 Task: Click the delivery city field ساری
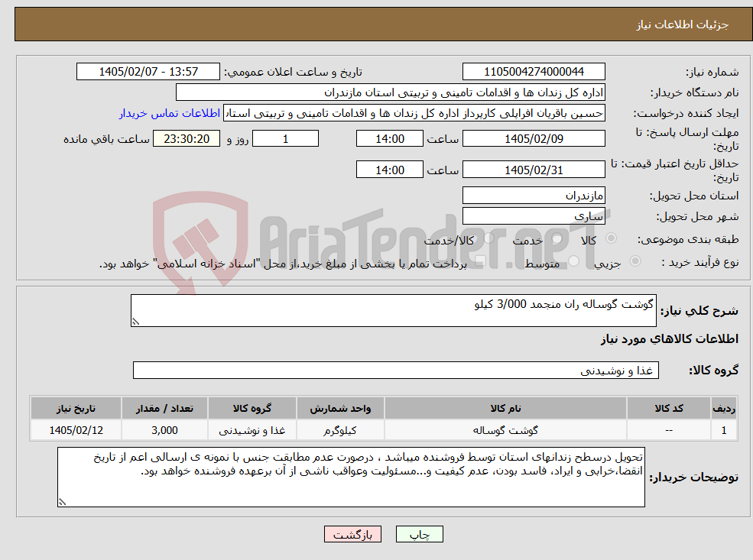pos(534,216)
